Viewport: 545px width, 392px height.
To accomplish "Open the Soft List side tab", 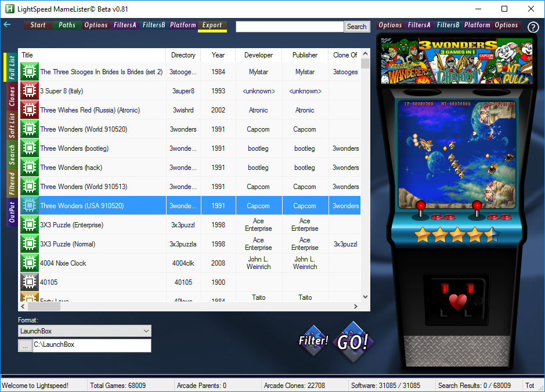I will [12, 125].
